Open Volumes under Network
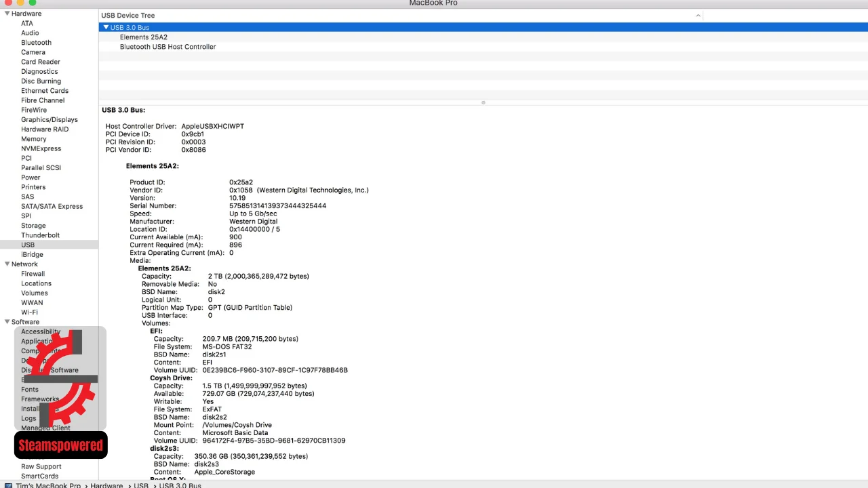 pos(34,293)
